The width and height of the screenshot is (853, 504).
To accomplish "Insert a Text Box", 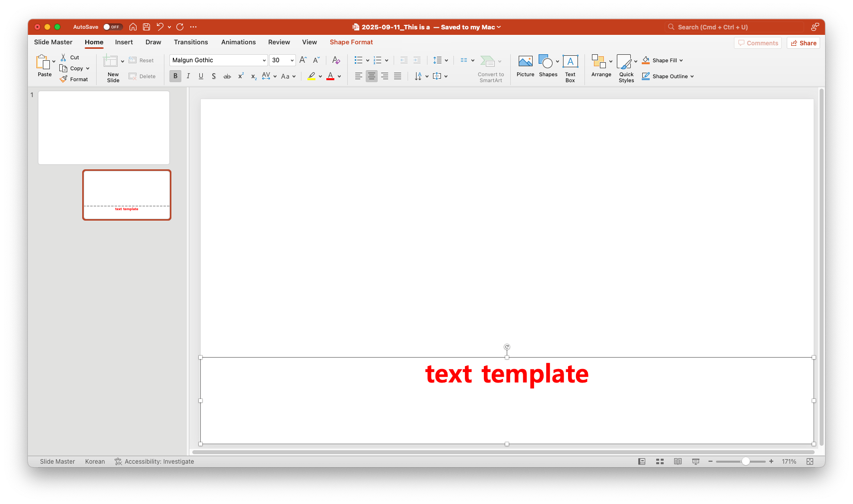I will (x=570, y=62).
